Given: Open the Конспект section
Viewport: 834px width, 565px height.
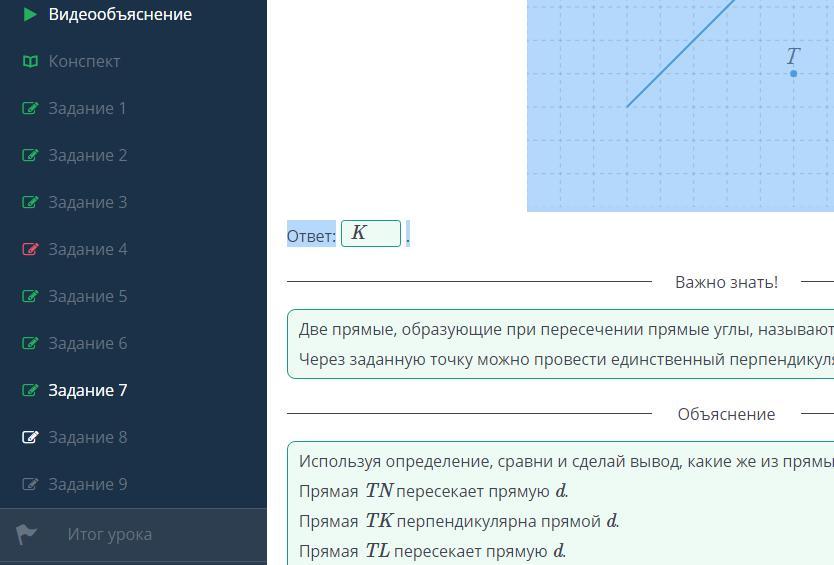Looking at the screenshot, I should (84, 61).
